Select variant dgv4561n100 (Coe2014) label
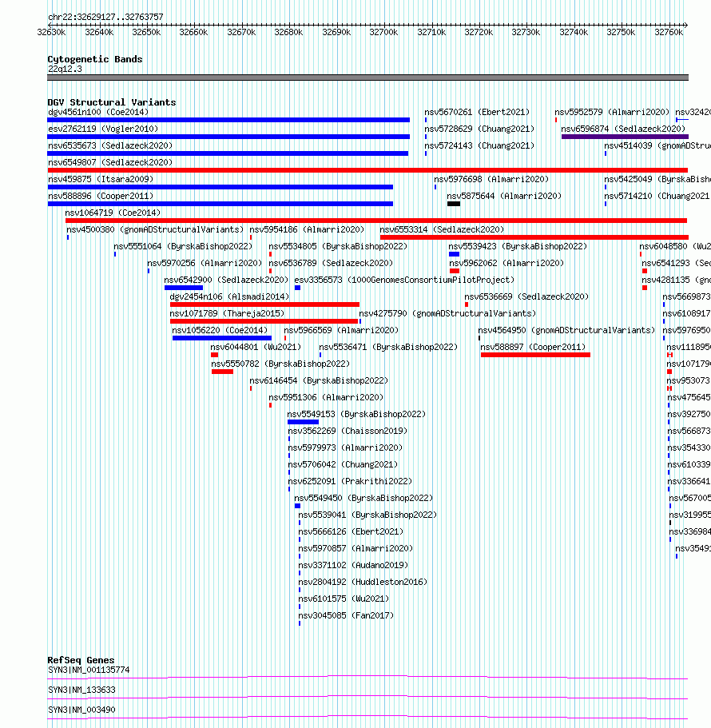The image size is (711, 728). click(98, 112)
